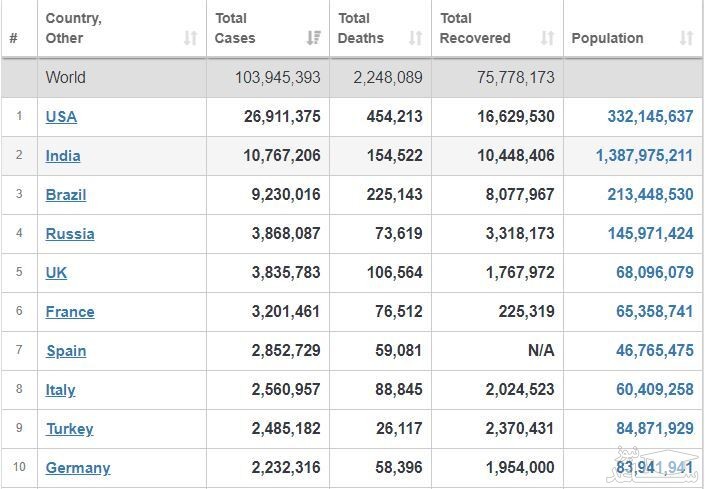Click sort icon in Total Recovered header
Viewport: 705px width, 489px height.
point(547,38)
